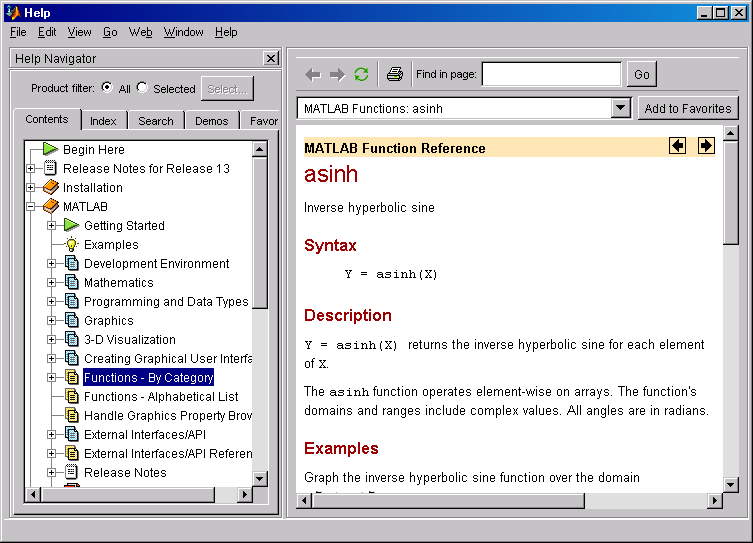This screenshot has height=543, width=753.
Task: Go to previous reference page via black left arrow
Action: 678,145
